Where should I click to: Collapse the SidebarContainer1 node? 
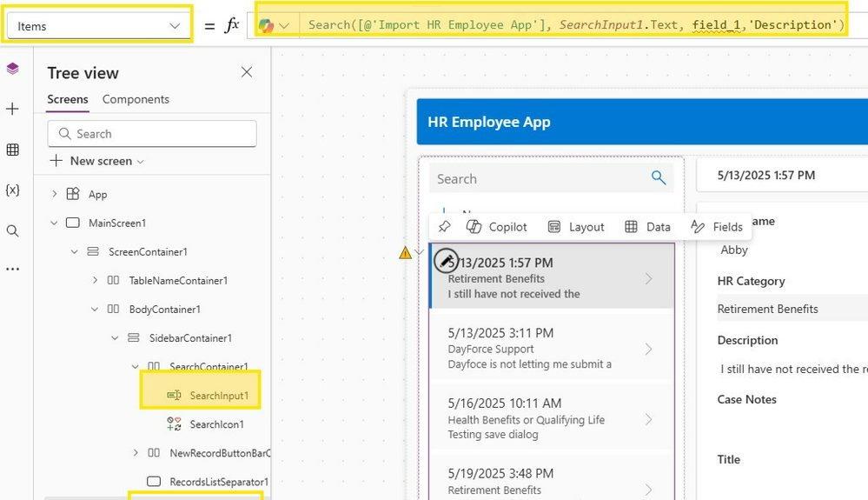coord(115,337)
